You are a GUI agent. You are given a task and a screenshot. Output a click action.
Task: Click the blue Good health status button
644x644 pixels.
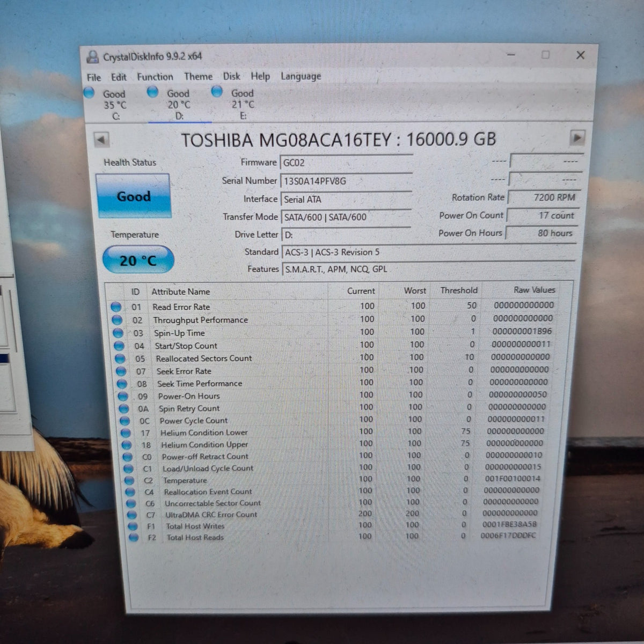tap(134, 196)
